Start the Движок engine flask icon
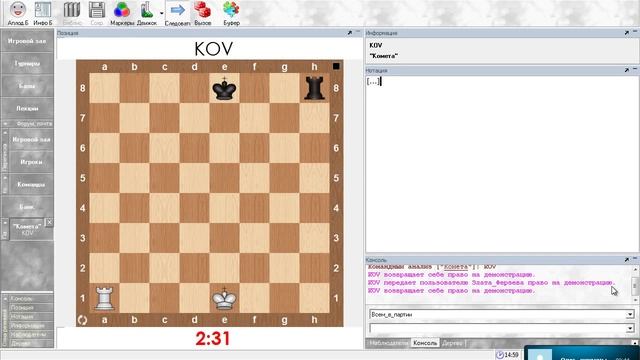 pos(147,10)
